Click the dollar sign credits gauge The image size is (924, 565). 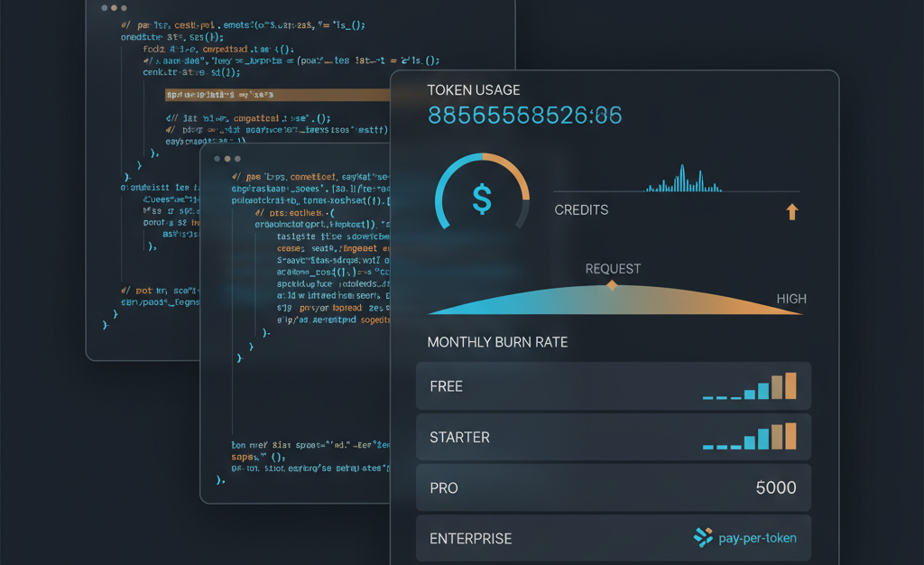pyautogui.click(x=482, y=193)
